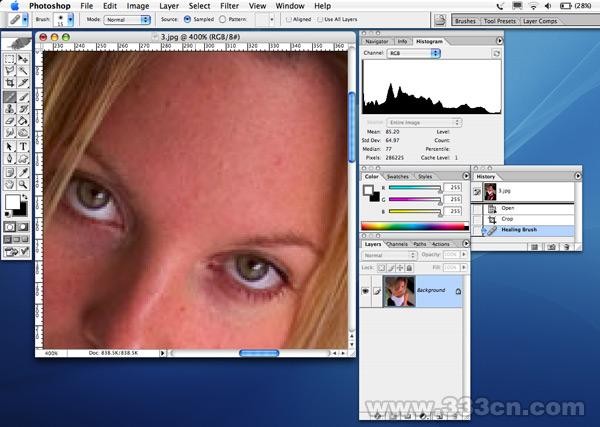Select the Pattern source radio button
Screen dimensions: 600x427
tap(222, 19)
